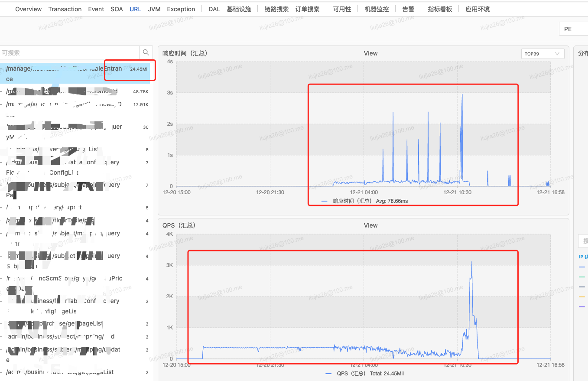Screen dimensions: 588x381
Task: Focus the 可搜索 URL search field
Action: click(x=71, y=52)
